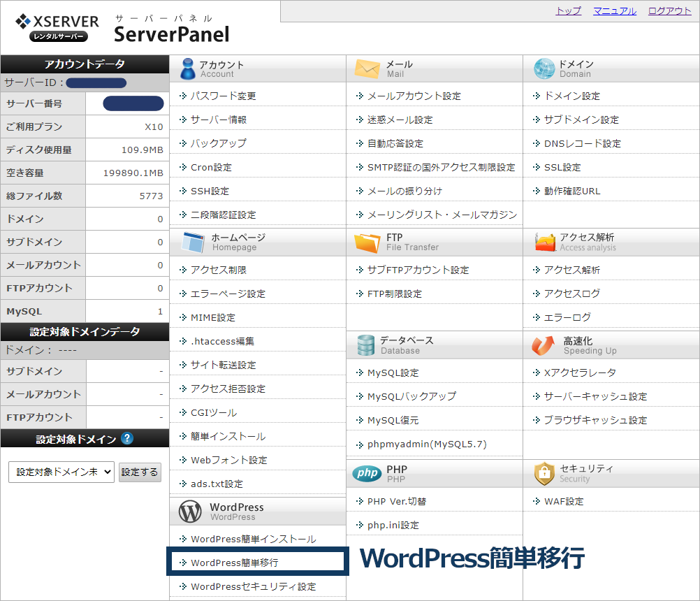Click the Access analysis chart icon

(x=545, y=242)
